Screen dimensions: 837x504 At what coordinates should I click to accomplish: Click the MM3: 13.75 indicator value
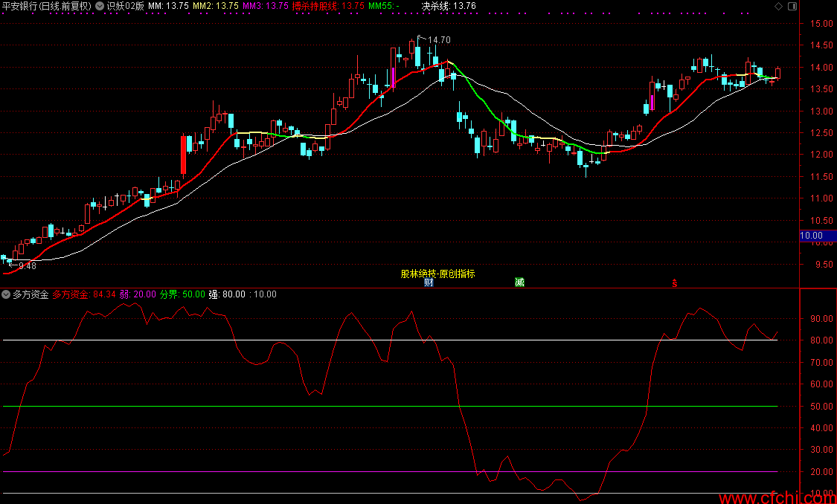266,7
